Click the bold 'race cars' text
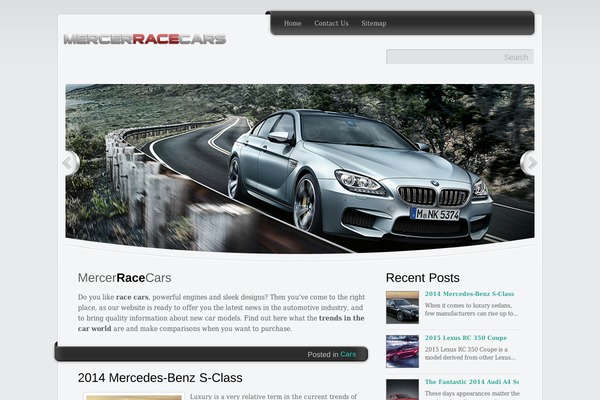This screenshot has height=400, width=600. [x=132, y=297]
